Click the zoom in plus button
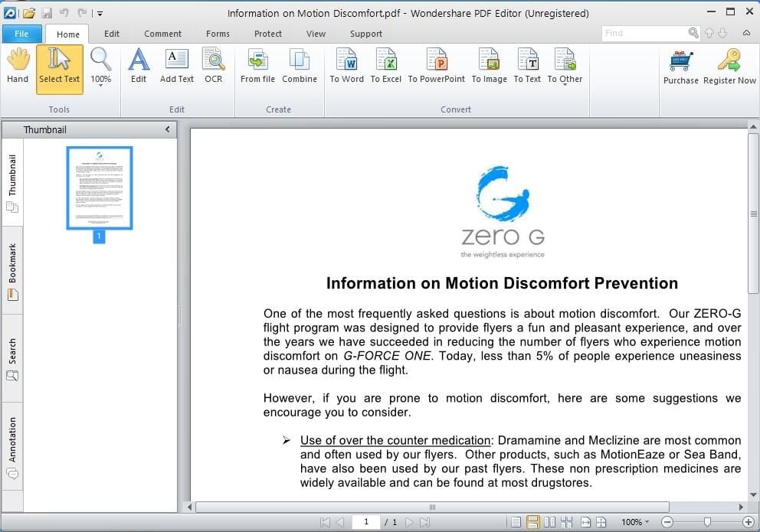Screen dimensions: 760x532 [748, 522]
